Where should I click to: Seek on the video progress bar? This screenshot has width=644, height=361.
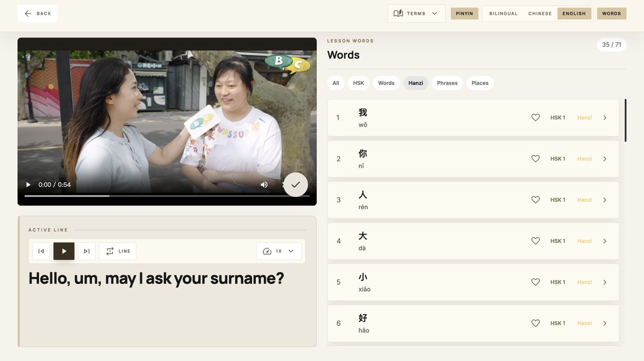tap(167, 196)
